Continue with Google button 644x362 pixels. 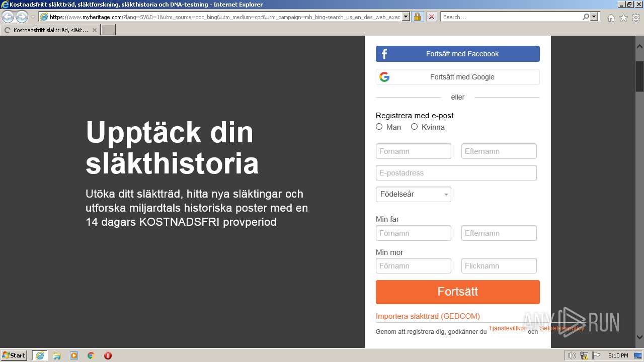click(x=457, y=77)
